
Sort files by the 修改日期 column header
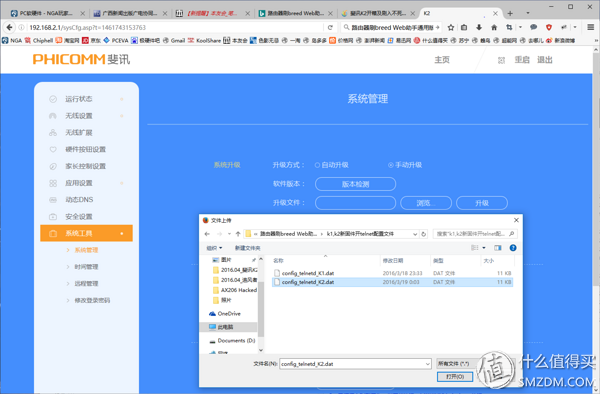click(x=393, y=260)
